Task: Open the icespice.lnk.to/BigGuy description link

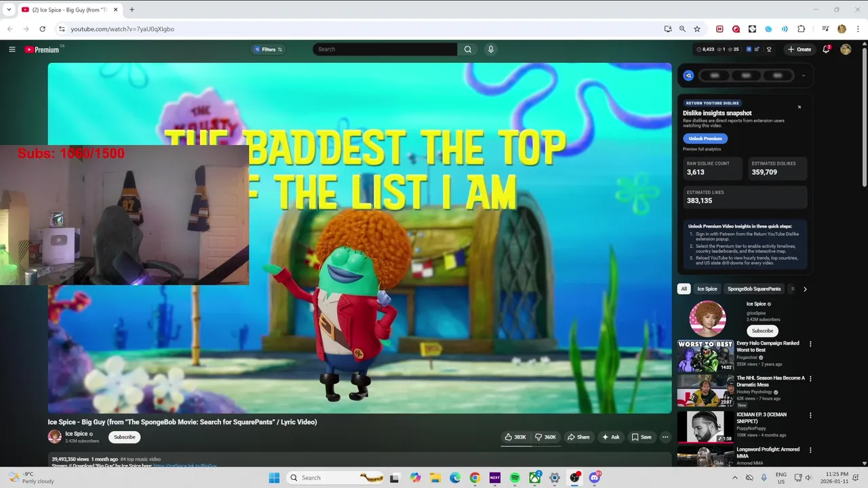Action: coord(185,466)
